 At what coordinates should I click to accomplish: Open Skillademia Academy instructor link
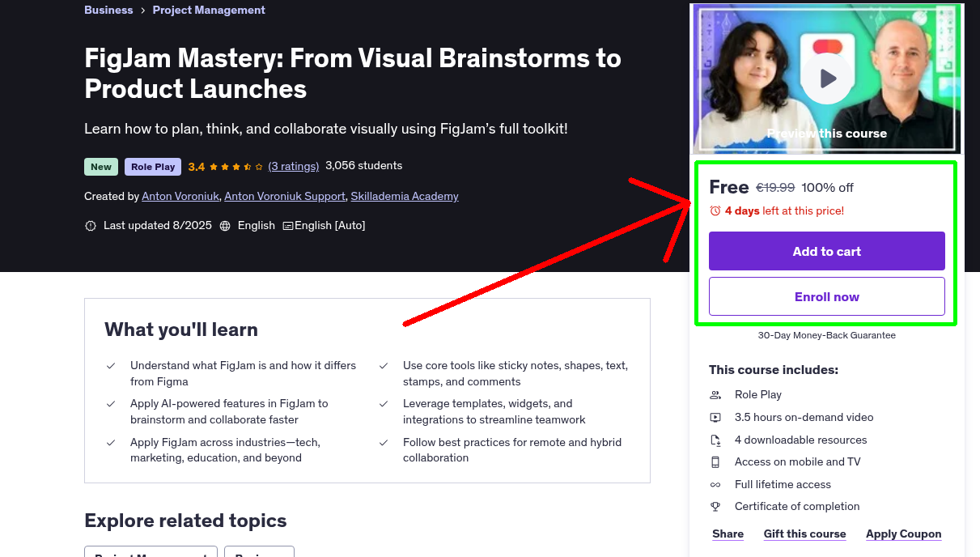[x=405, y=196]
